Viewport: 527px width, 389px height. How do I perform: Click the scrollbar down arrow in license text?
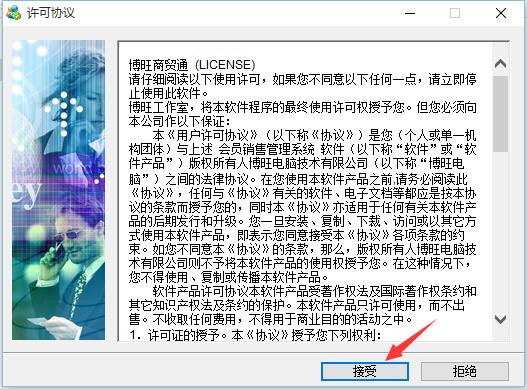500,318
